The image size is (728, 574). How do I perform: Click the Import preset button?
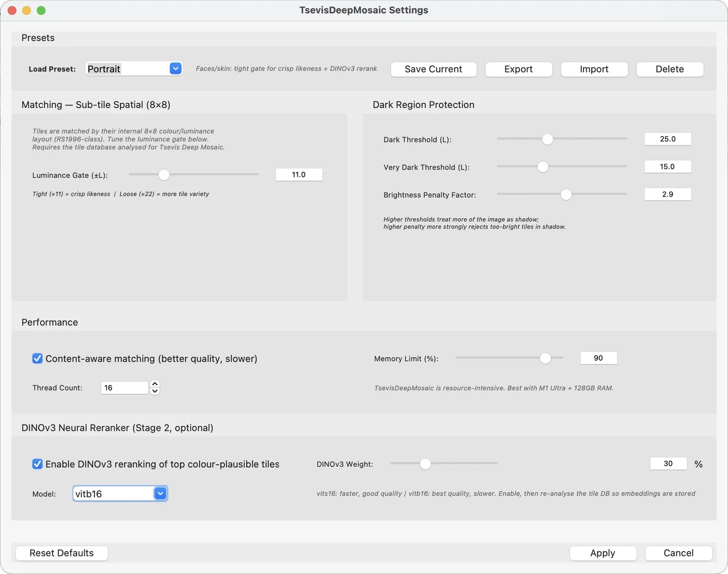[x=594, y=69]
